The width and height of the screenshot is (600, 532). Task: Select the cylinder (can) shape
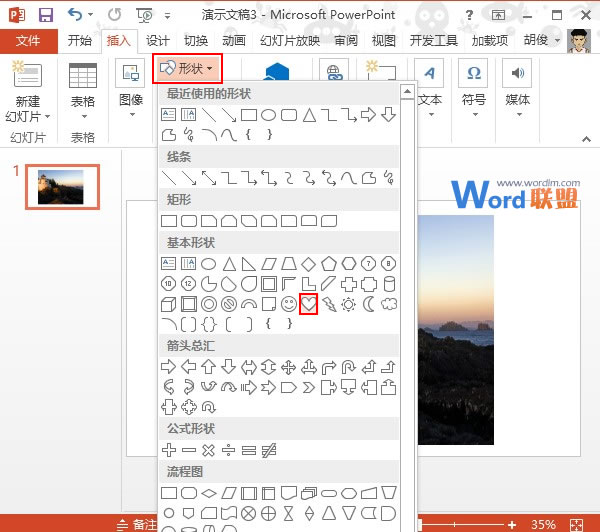coord(389,284)
